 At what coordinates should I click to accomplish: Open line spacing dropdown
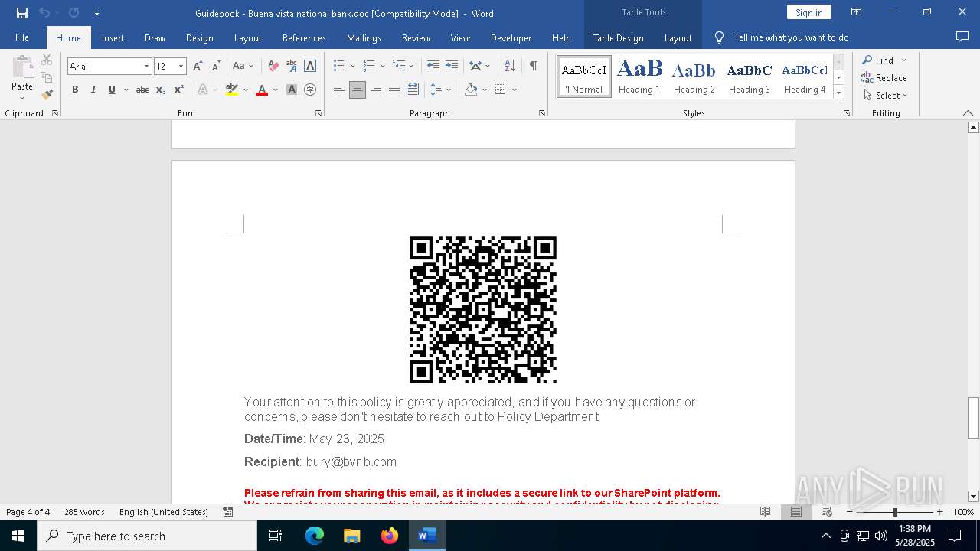440,90
